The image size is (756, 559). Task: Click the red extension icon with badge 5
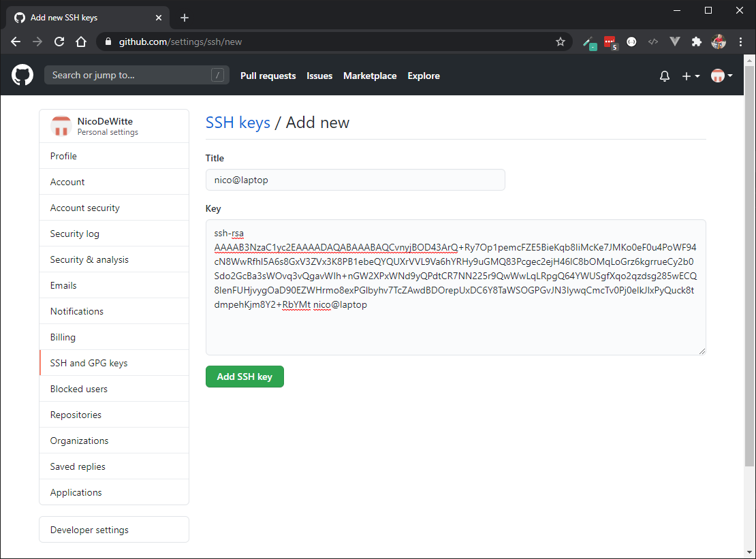(610, 43)
